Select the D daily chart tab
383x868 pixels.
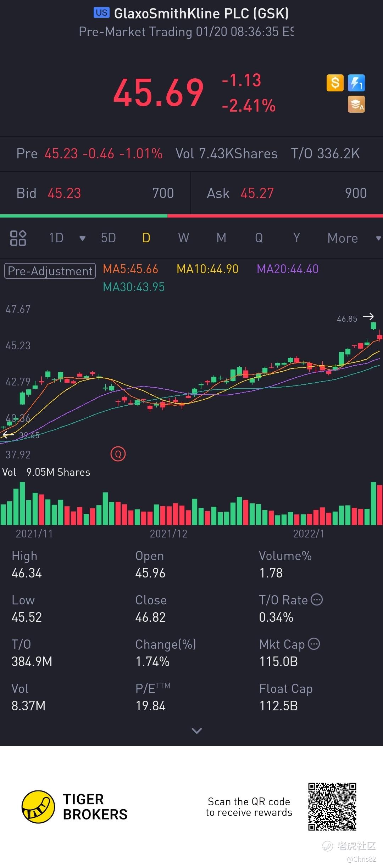[x=146, y=238]
